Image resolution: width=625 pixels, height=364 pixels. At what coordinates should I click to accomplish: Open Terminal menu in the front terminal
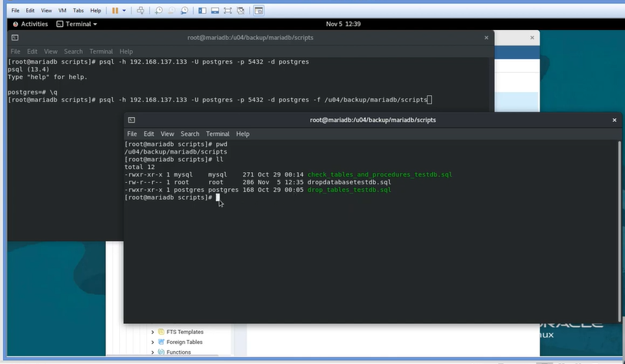click(x=218, y=134)
